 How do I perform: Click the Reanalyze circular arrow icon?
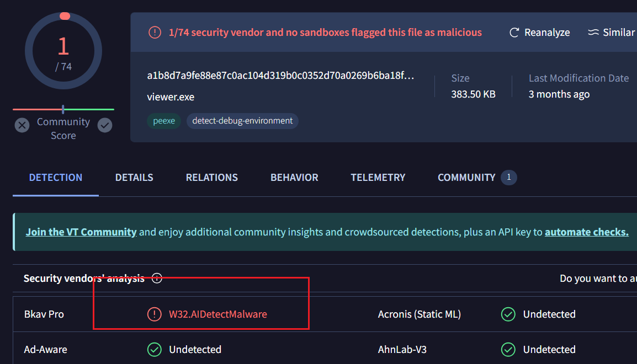pos(514,33)
